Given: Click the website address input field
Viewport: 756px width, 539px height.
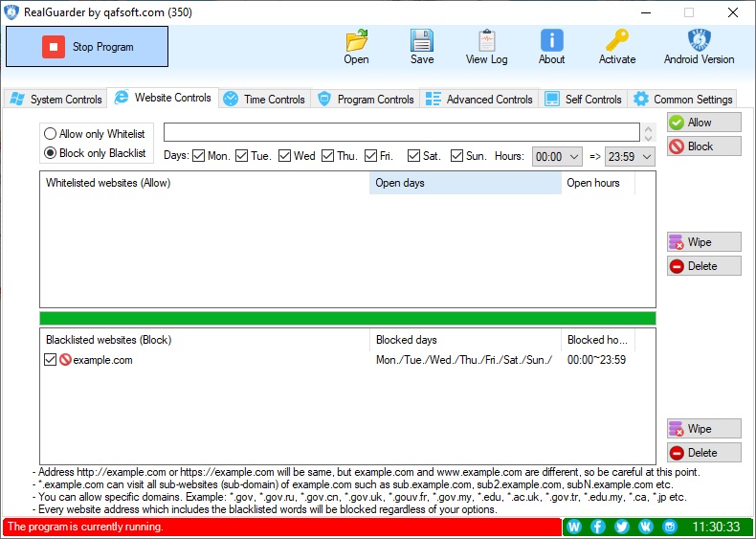Looking at the screenshot, I should (x=401, y=132).
